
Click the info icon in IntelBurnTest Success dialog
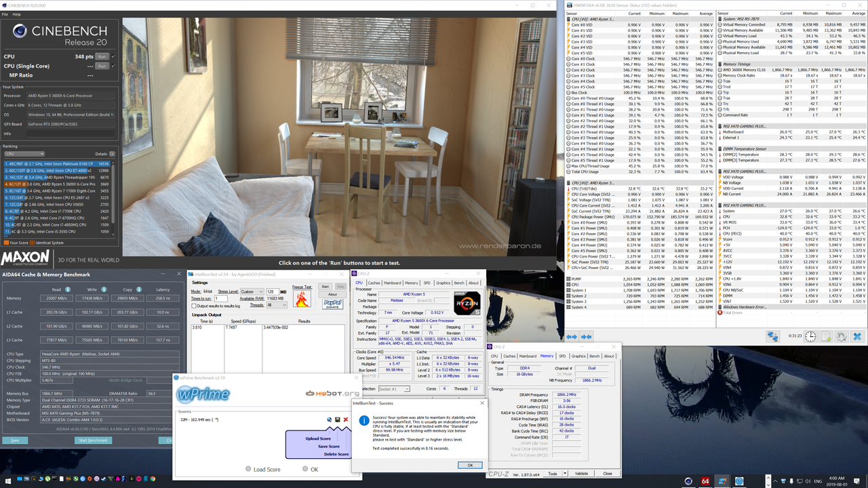click(x=364, y=420)
